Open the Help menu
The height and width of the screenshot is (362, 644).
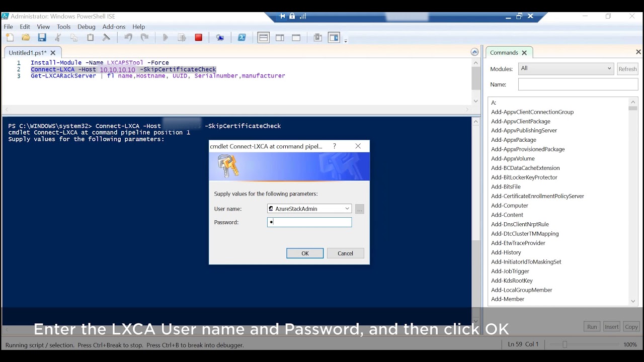click(139, 27)
